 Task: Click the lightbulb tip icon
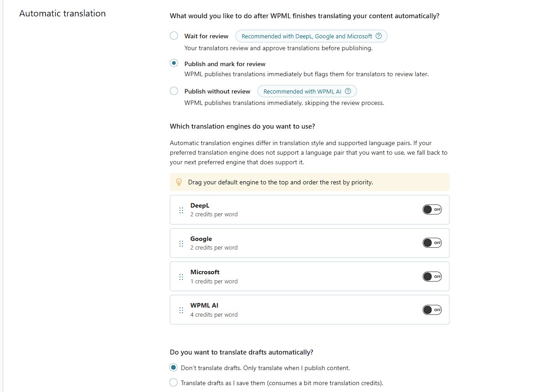[179, 182]
